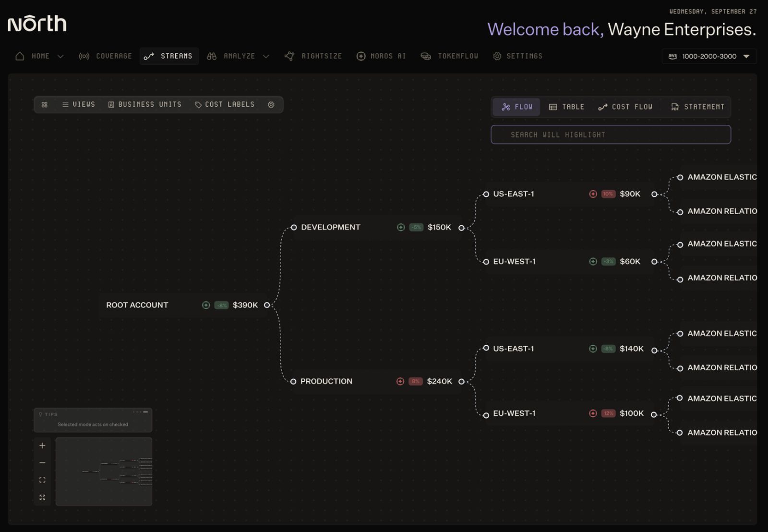Open Settings from the navigation
Image resolution: width=768 pixels, height=532 pixels.
pyautogui.click(x=517, y=56)
